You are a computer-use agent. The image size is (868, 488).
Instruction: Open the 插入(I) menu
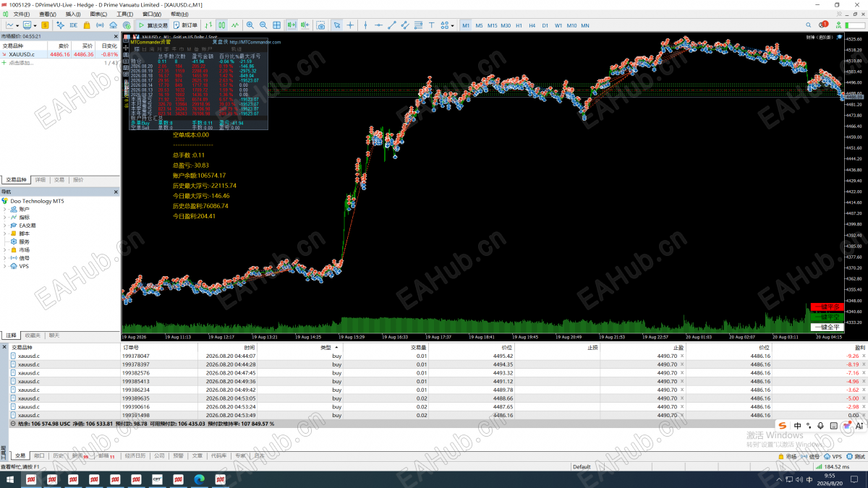73,14
